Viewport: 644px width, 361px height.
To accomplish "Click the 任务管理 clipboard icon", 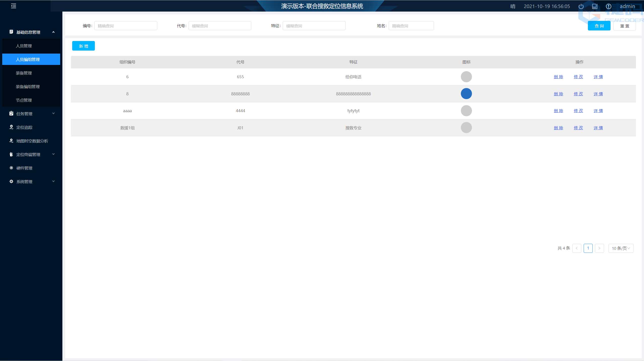I will tap(11, 113).
